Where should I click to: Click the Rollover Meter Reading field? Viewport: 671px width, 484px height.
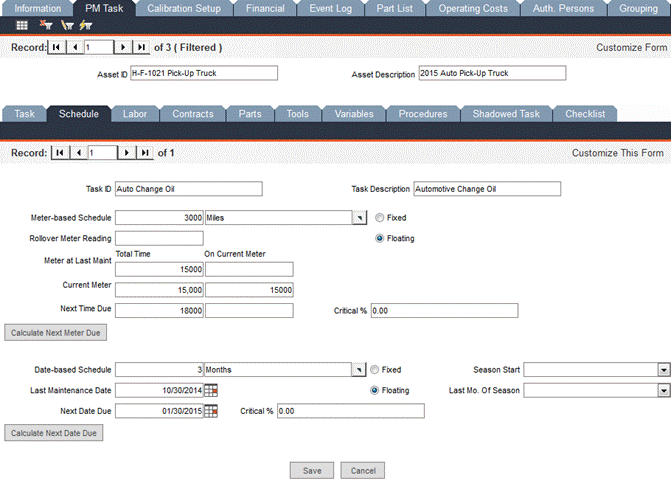159,238
